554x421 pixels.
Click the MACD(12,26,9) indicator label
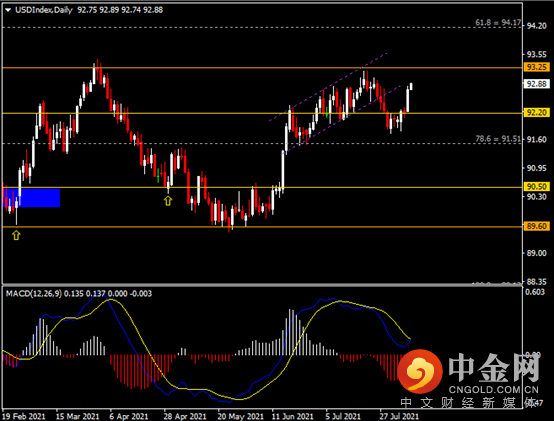point(34,293)
